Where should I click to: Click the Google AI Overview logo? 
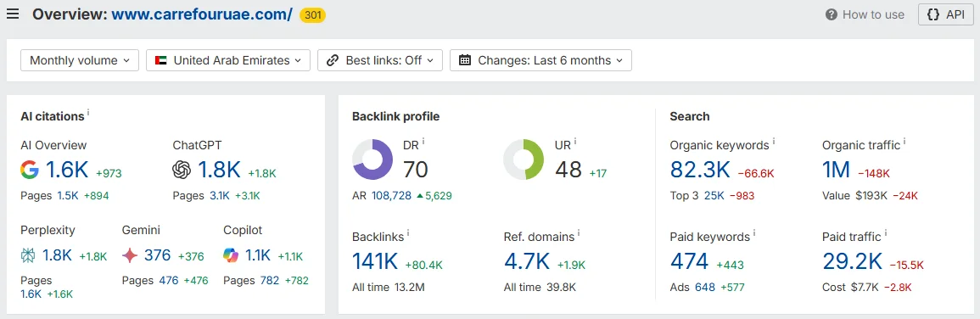click(x=30, y=170)
